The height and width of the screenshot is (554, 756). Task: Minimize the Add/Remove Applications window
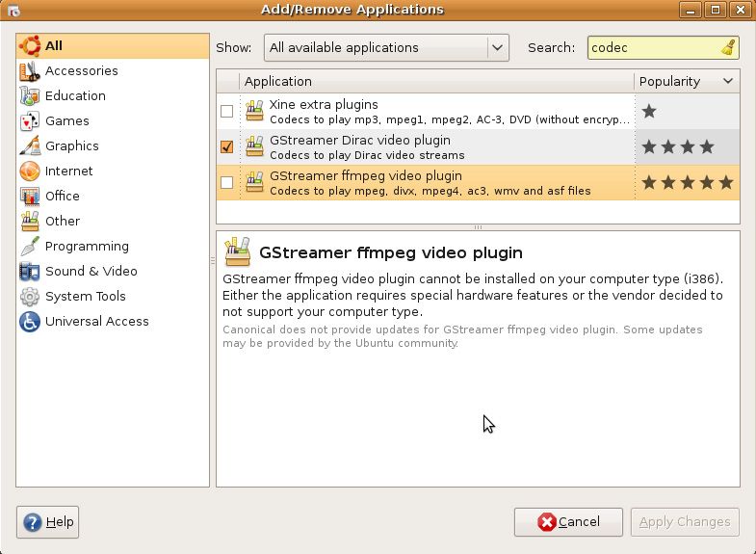tap(691, 10)
